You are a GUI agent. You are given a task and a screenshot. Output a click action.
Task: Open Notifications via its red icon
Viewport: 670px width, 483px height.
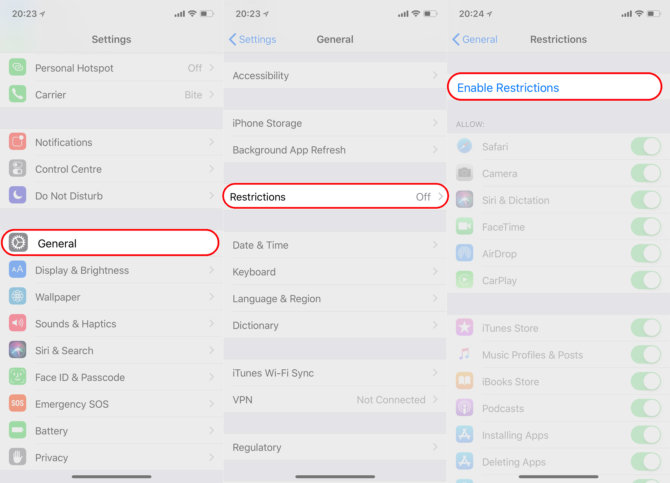18,142
